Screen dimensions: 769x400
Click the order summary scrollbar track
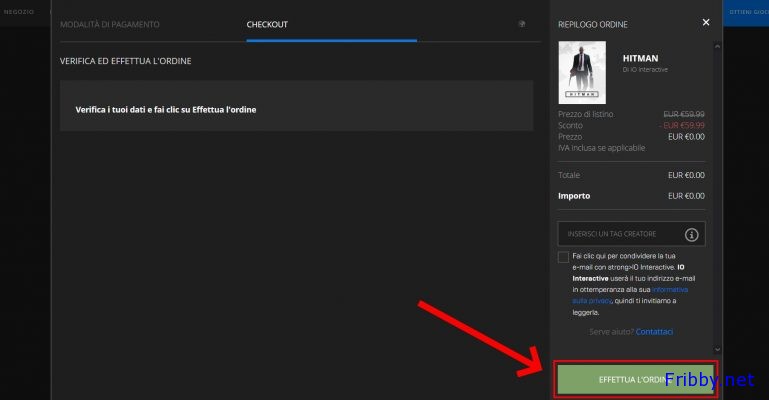719,200
